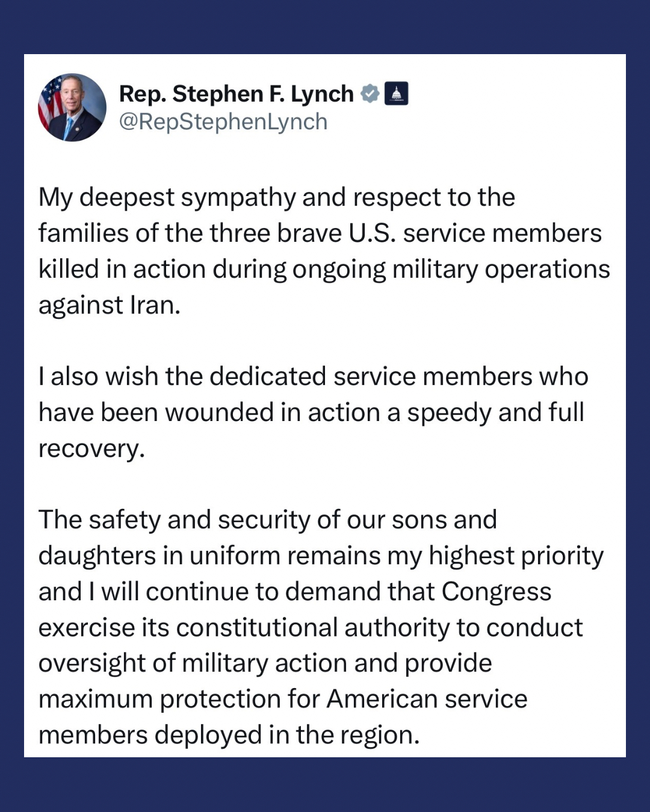This screenshot has height=812, width=650.
Task: Click the phrase "highest priority"
Action: (x=516, y=556)
